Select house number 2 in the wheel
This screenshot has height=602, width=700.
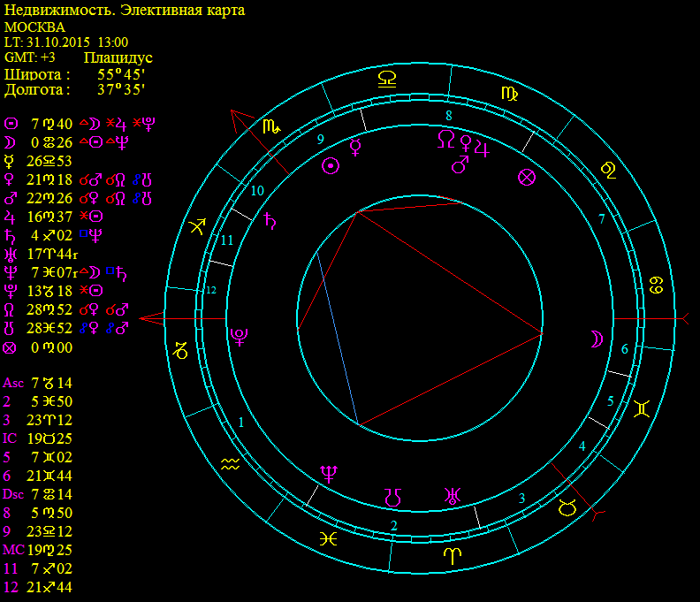coord(394,526)
